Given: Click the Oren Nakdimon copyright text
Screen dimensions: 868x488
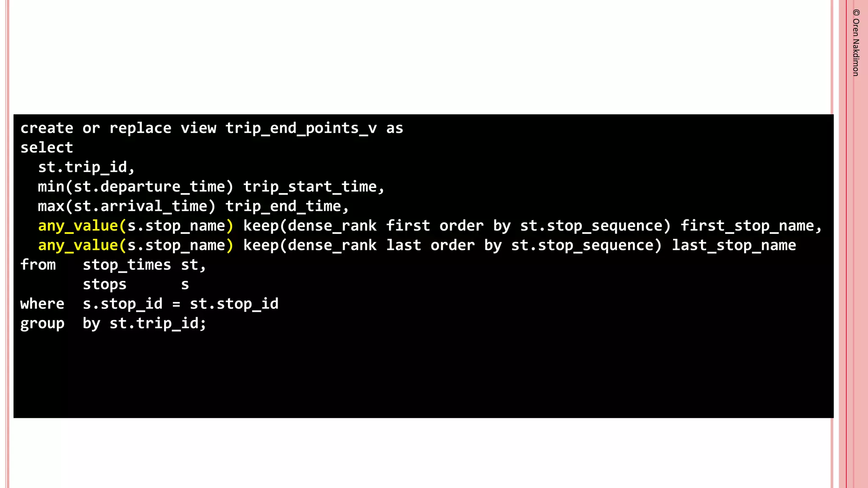Looking at the screenshot, I should pos(856,43).
